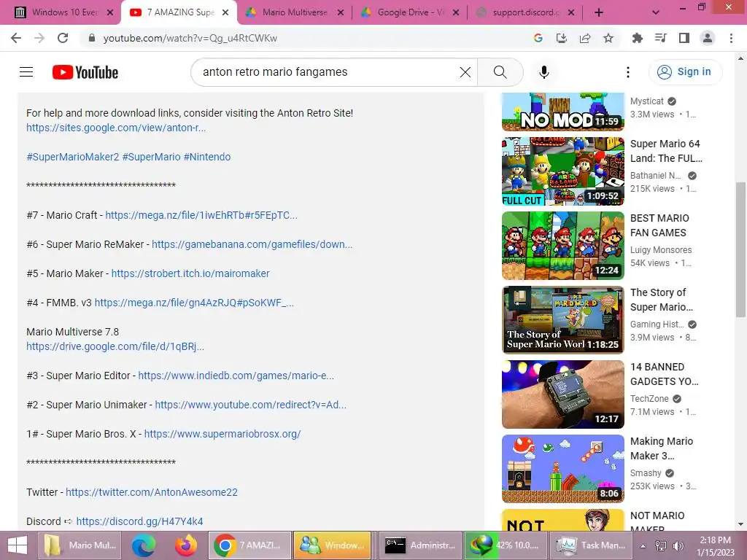
Task: Open BEST MARIO FAN GAMES thumbnail
Action: [x=562, y=246]
